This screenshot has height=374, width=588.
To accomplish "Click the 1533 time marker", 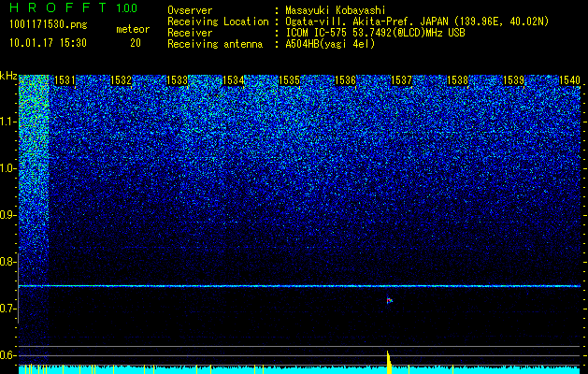I will click(177, 80).
